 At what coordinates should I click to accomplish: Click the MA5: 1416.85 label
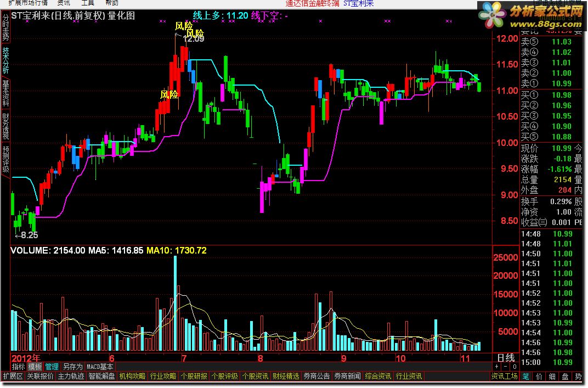tap(116, 250)
